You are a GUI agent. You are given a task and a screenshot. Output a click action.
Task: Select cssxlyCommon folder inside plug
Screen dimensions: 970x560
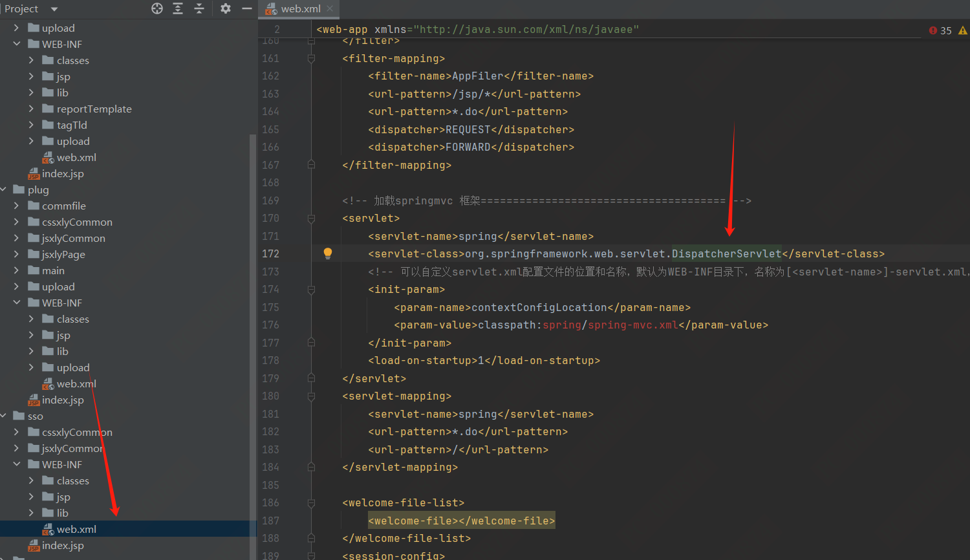tap(77, 222)
